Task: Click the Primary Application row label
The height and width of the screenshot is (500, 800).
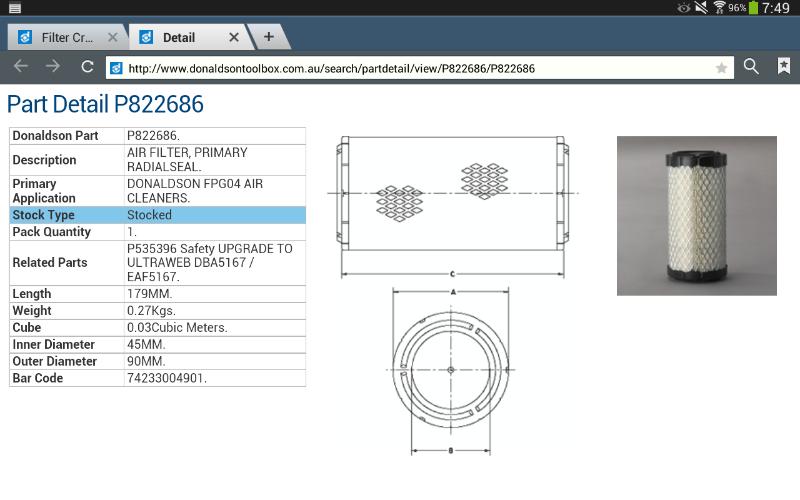Action: (44, 191)
